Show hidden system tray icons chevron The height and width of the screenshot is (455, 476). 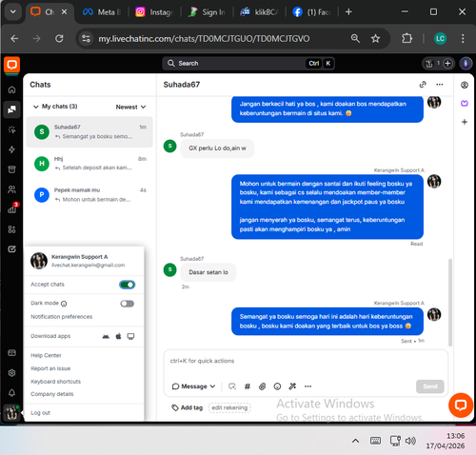point(355,441)
